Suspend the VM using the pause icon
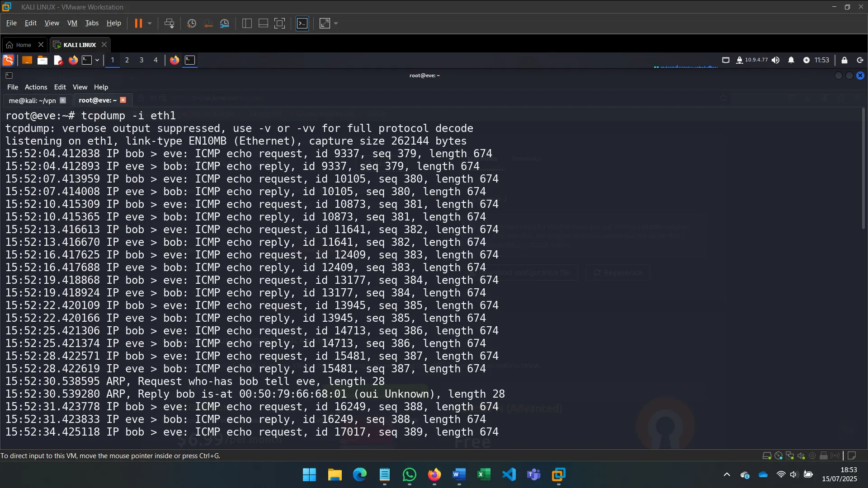Screen dimensions: 868x488 tap(139, 23)
